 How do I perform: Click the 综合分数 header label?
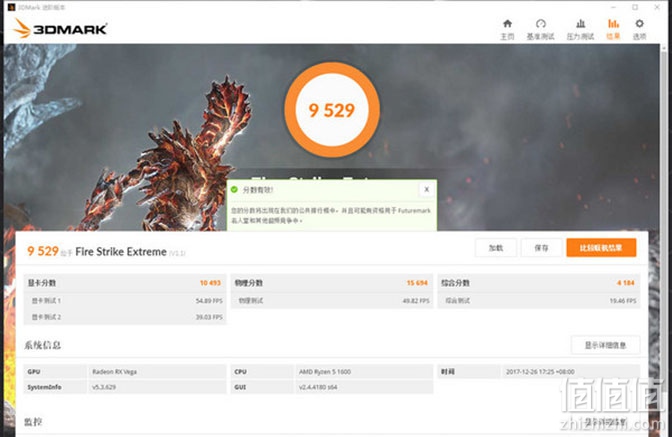pyautogui.click(x=456, y=283)
